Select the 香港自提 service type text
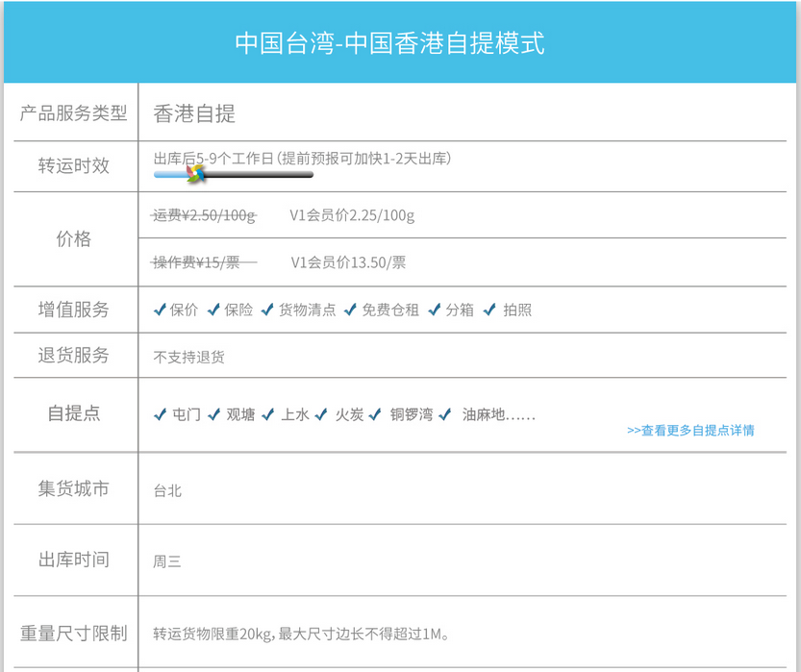Screen dimensions: 801x672 coord(194,113)
